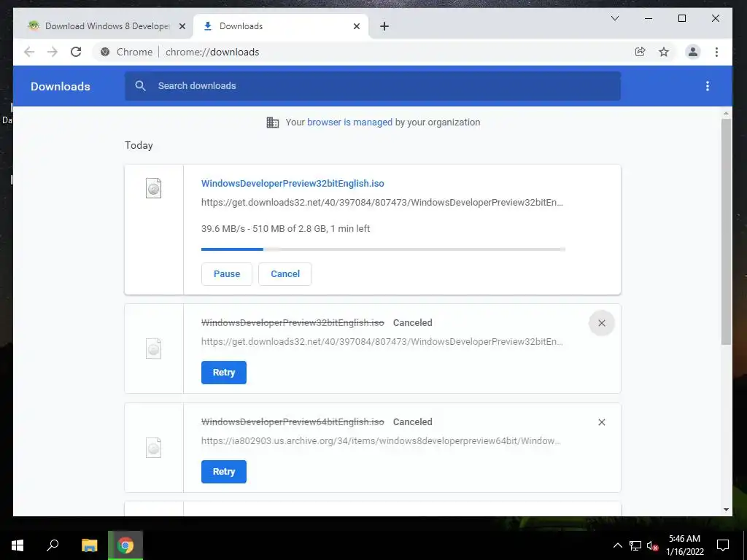Click the get.downloads32.net URL of active download
Screen dimensions: 747x560
click(382, 203)
